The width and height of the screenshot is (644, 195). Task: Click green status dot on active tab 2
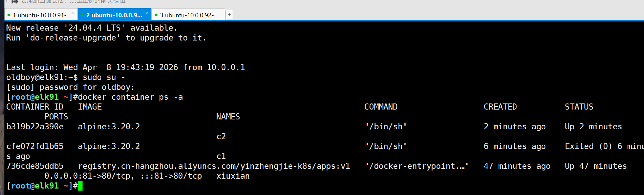pos(83,15)
